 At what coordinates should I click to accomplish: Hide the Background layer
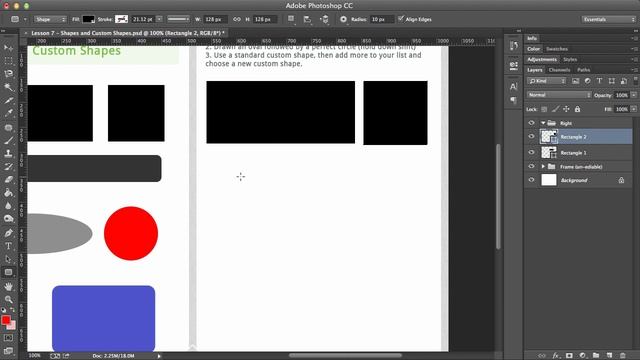click(x=531, y=180)
